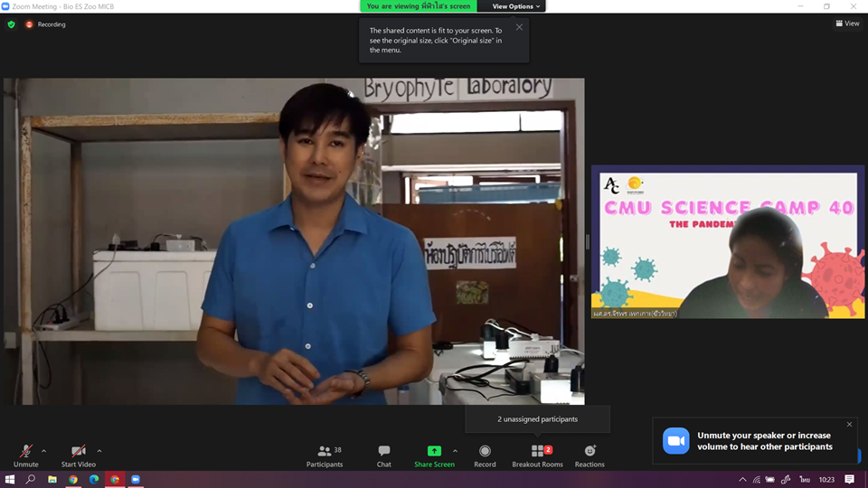Screen dimensions: 868x488
Task: Open the Reactions menu
Action: coord(590,455)
